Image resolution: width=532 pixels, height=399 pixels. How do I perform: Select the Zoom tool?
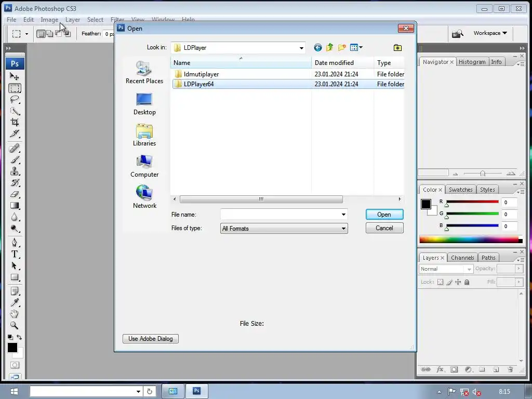point(15,325)
